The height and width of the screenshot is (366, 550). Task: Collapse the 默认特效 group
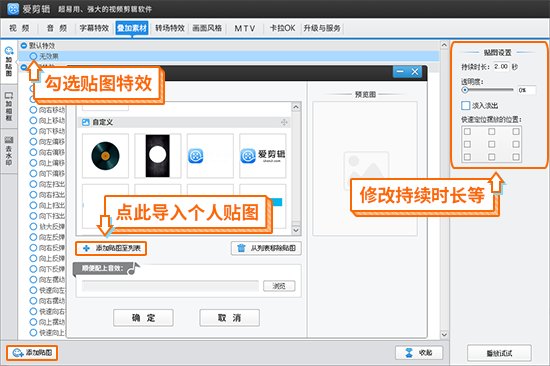24,46
